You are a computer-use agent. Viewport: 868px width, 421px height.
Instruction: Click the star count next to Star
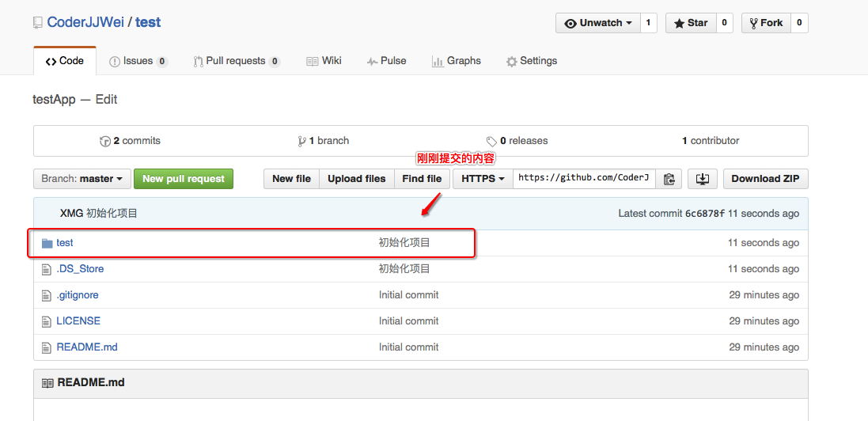click(725, 23)
